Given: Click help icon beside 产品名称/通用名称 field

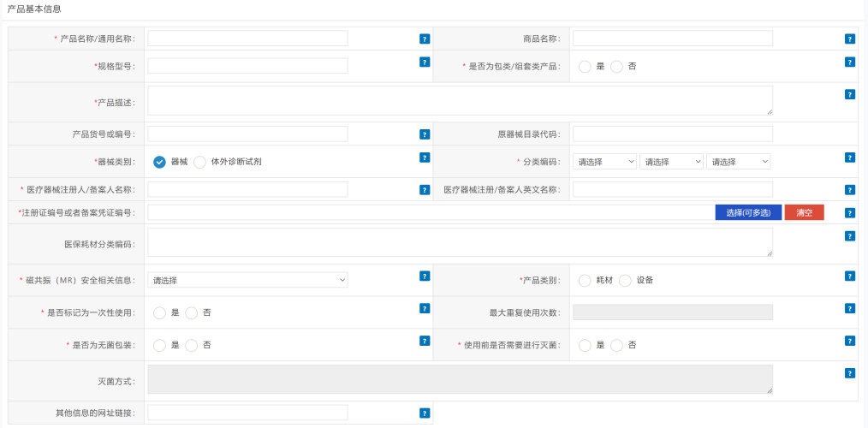Looking at the screenshot, I should click(x=425, y=39).
